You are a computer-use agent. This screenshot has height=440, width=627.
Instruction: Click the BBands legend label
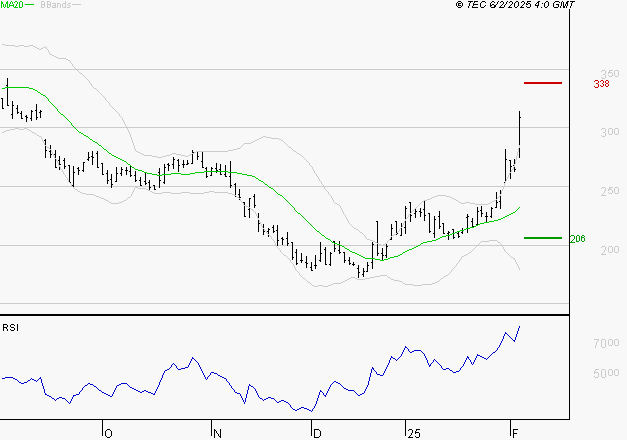point(55,5)
